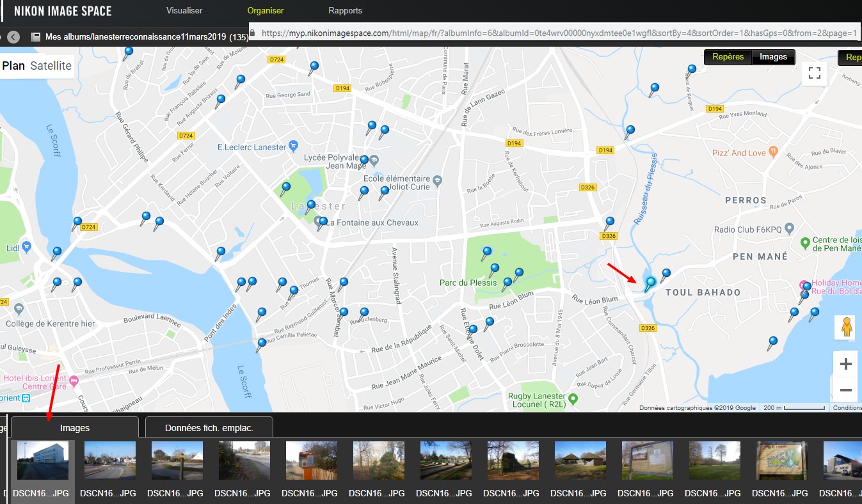Screen dimensions: 862x504
Task: Click the Pizz' And Love restaurant marker
Action: [x=773, y=152]
